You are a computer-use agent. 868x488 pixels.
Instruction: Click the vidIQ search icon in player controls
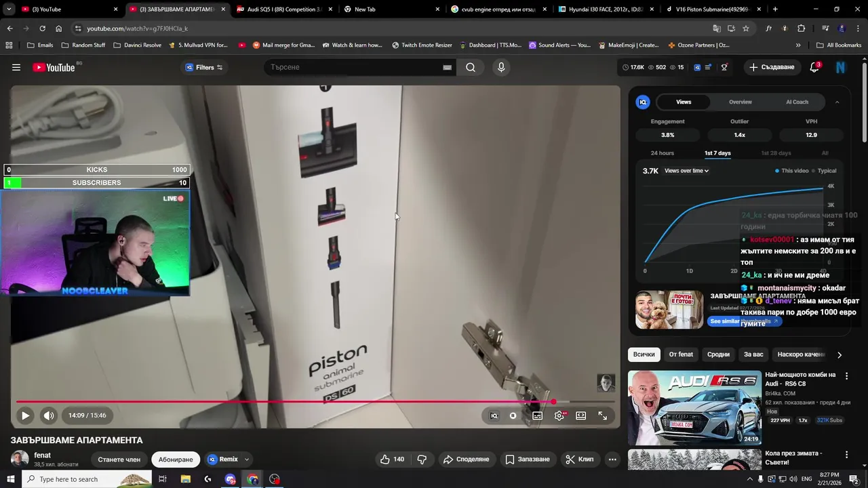(x=494, y=415)
